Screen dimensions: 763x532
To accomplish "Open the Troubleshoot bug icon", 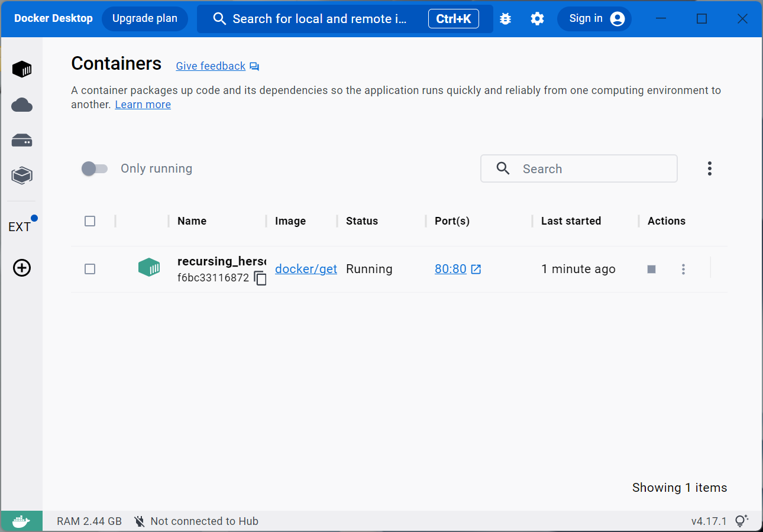I will (505, 19).
